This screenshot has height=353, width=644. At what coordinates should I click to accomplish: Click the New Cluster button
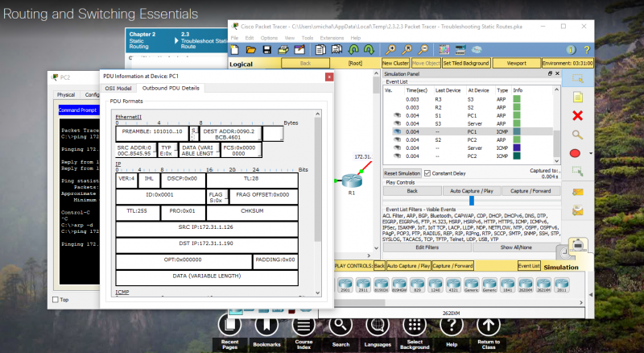coord(395,63)
